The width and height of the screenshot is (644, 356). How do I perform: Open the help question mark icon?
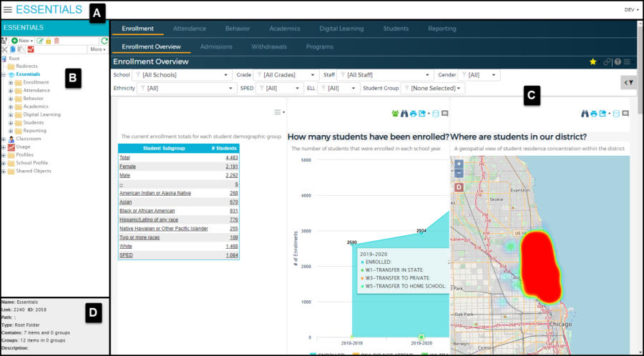pos(617,62)
